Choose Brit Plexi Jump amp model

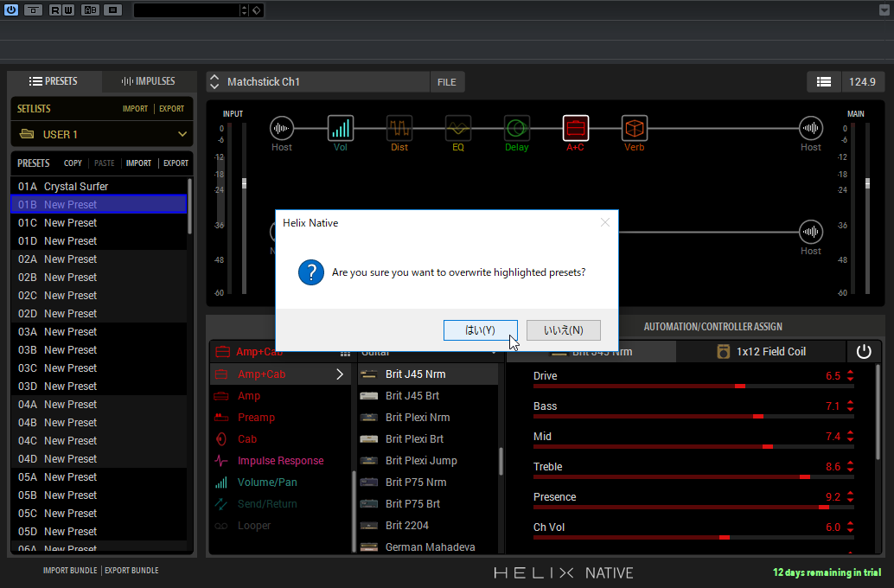[x=428, y=460]
